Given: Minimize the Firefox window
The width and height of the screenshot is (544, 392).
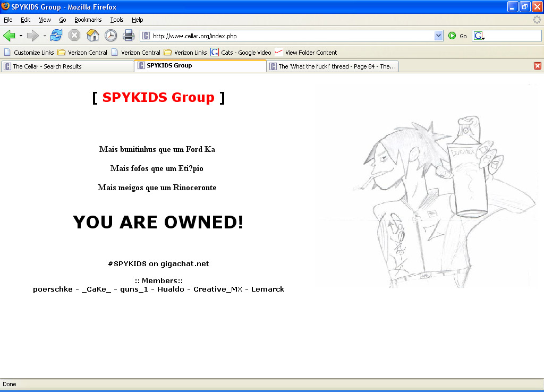Looking at the screenshot, I should pyautogui.click(x=513, y=6).
